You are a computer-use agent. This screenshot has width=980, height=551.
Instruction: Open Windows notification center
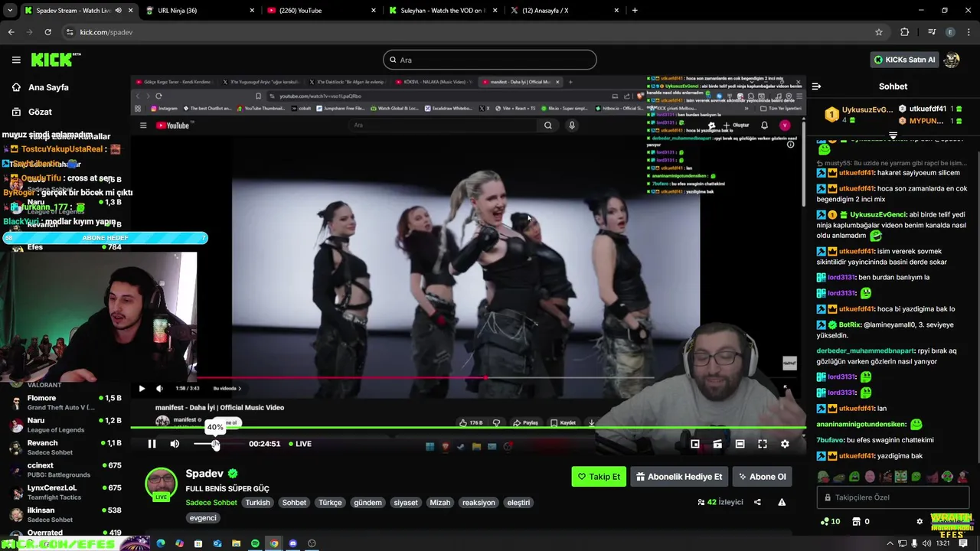tap(964, 543)
